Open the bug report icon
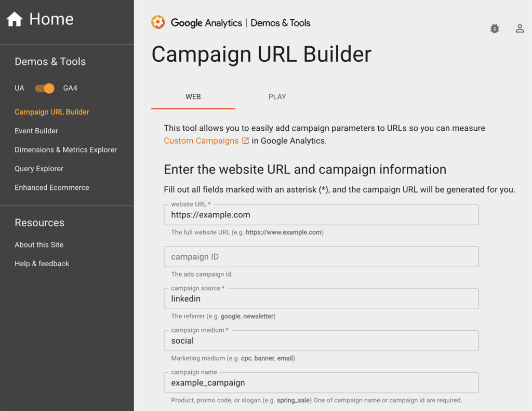Screen dimensions: 532x411 pos(495,29)
